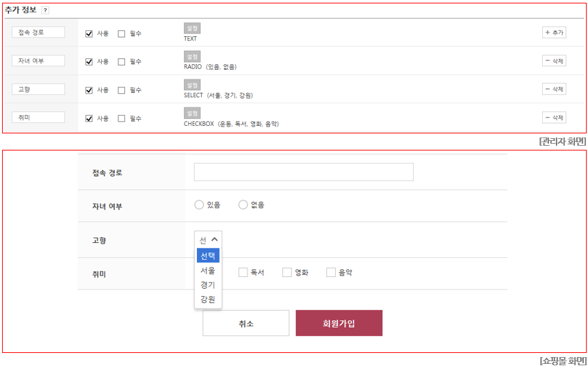This screenshot has height=368, width=588.
Task: Click the help question mark icon beside 추가 정보
Action: [45, 10]
